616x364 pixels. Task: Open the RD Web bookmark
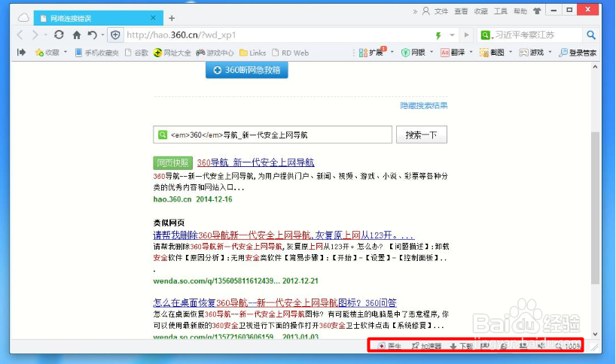click(291, 53)
